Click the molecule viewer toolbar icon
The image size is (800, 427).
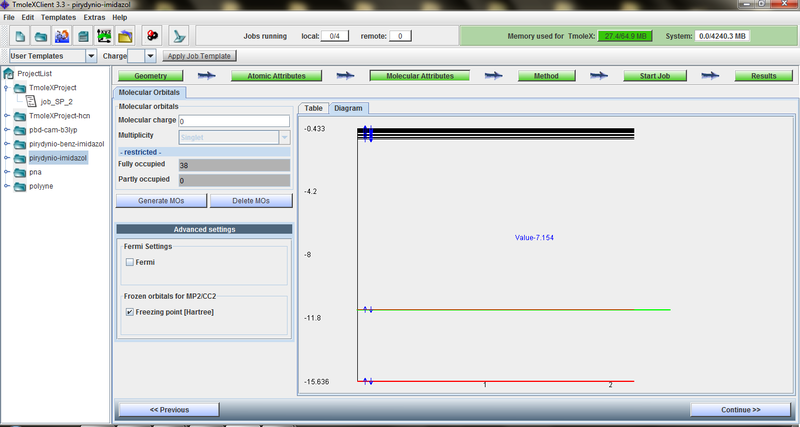62,36
